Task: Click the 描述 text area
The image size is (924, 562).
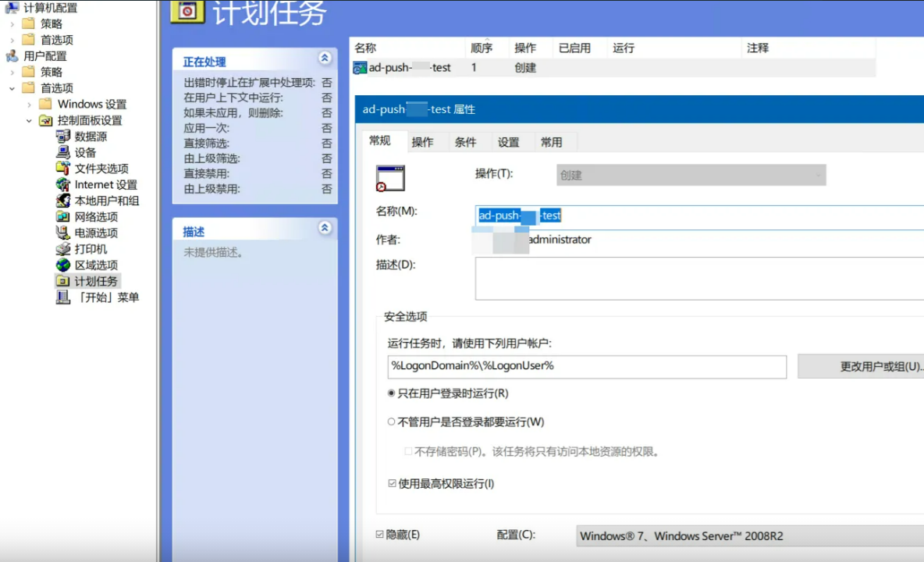Action: tap(698, 278)
